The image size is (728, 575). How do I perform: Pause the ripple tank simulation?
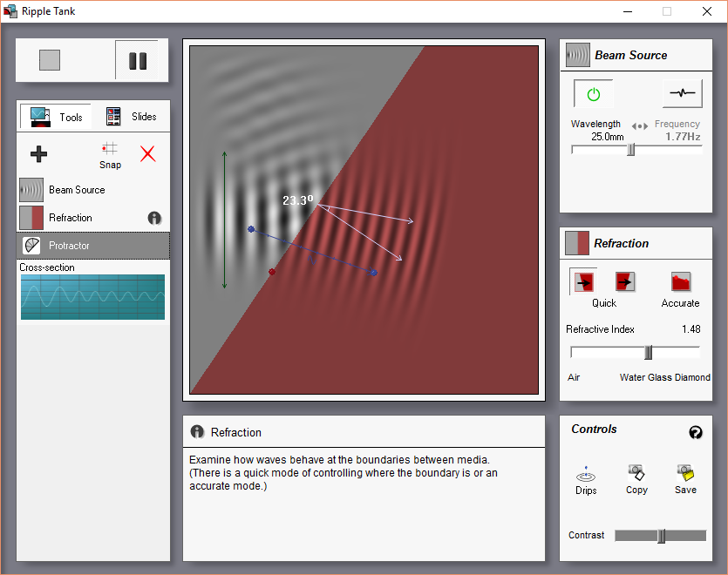tap(138, 61)
